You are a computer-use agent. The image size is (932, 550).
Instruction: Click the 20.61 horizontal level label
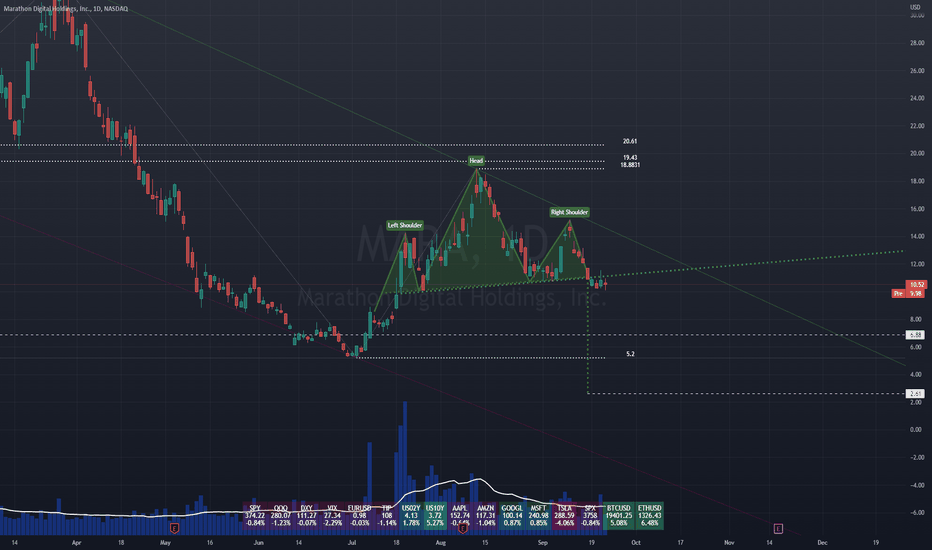coord(630,142)
